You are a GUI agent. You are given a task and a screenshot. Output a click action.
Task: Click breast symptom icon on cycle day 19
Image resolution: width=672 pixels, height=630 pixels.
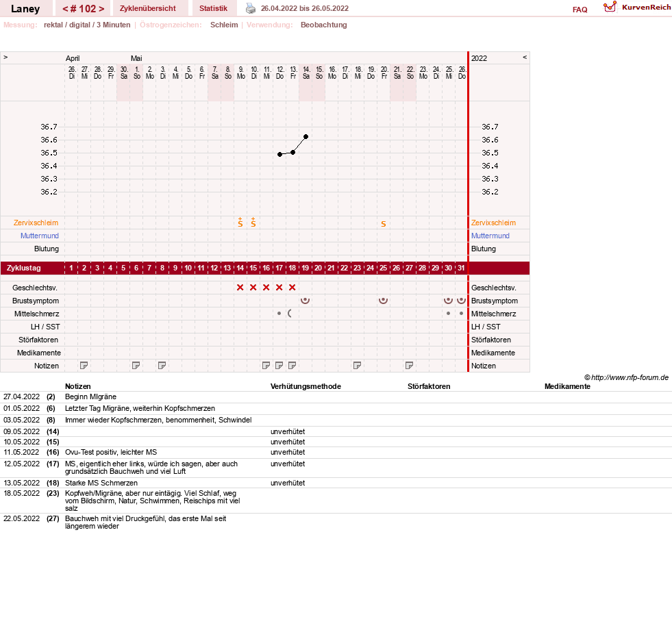coord(305,301)
